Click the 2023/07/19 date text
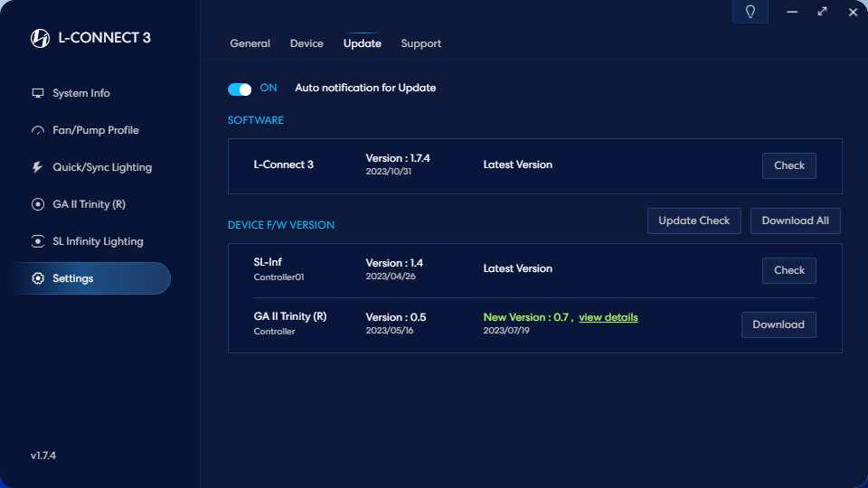Viewport: 868px width, 488px height. tap(506, 331)
